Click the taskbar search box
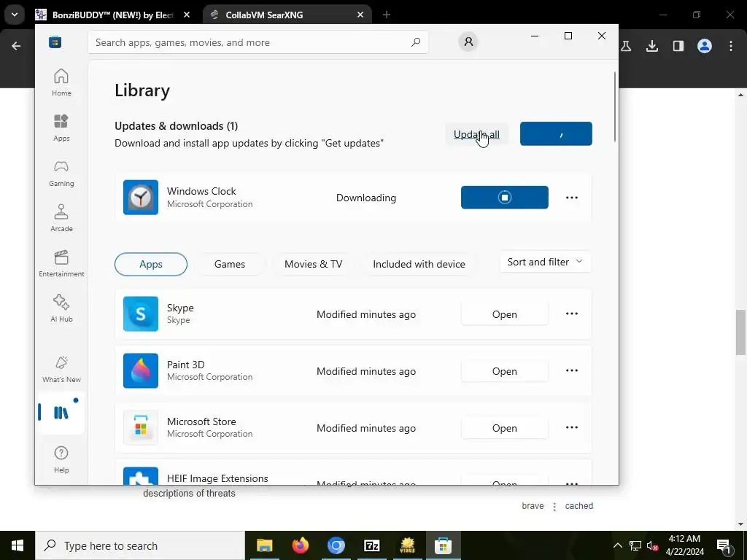The width and height of the screenshot is (747, 560). (x=140, y=545)
